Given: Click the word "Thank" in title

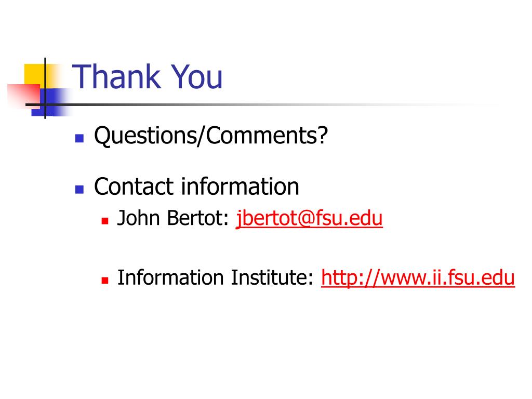Looking at the screenshot, I should click(116, 77).
